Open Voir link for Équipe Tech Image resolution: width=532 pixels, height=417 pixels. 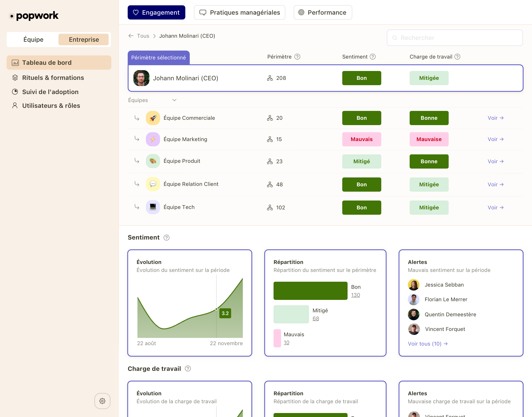495,207
